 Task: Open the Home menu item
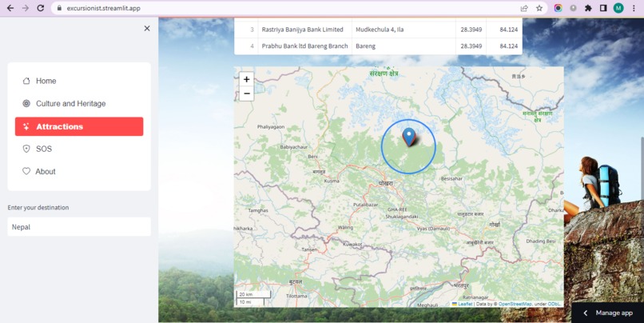pos(79,81)
